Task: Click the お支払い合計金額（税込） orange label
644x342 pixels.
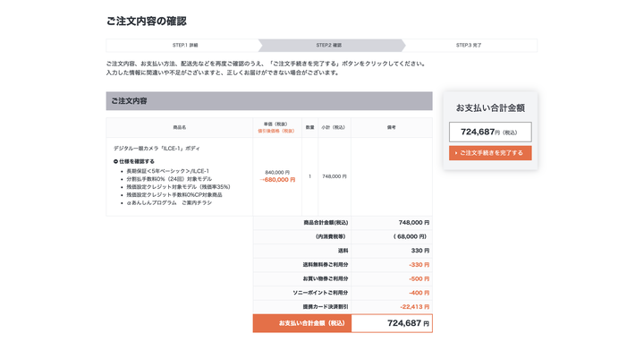Action: click(302, 323)
